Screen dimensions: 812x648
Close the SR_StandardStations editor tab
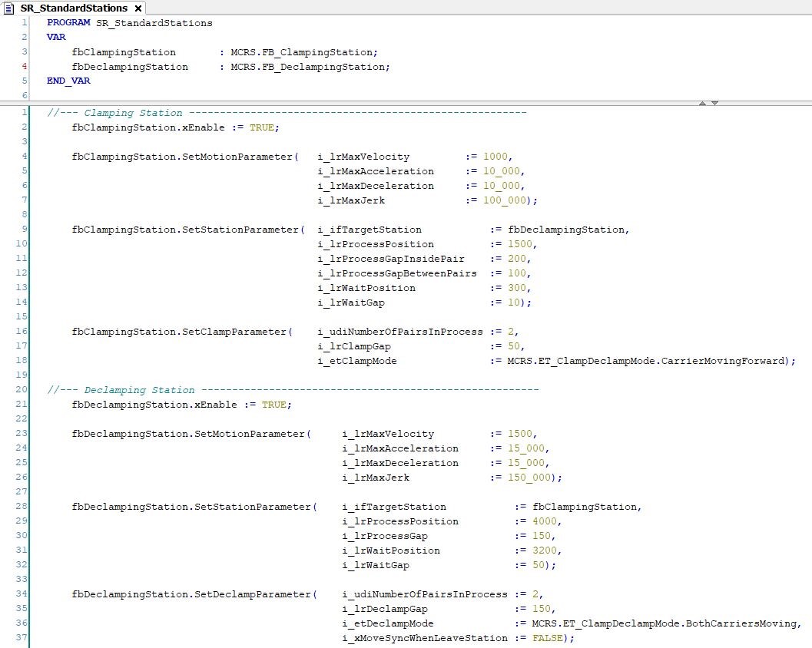click(138, 8)
